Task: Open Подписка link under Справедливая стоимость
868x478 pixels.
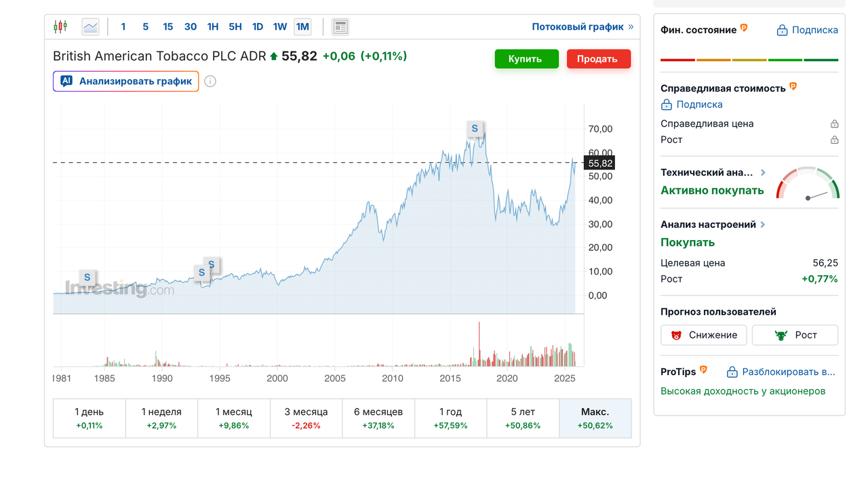Action: tap(699, 104)
